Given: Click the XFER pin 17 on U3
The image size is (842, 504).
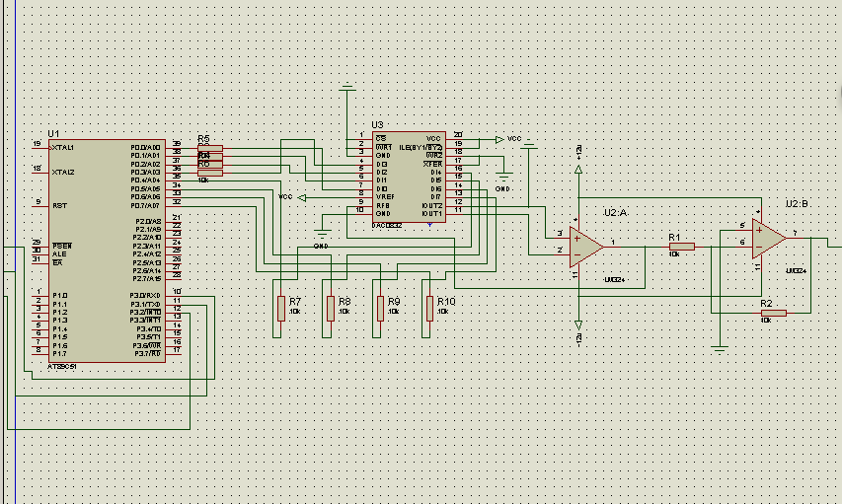Looking at the screenshot, I should [454, 164].
